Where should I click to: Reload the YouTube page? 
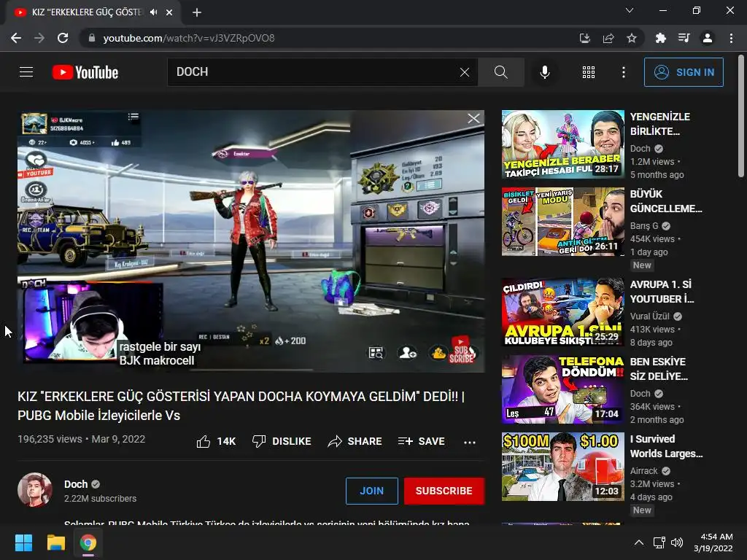pyautogui.click(x=63, y=38)
